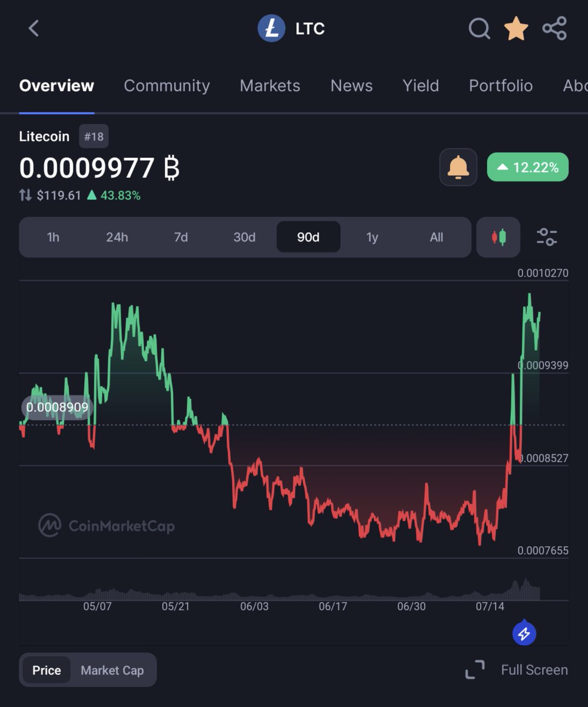Tap the green 12.22% change badge
Image resolution: width=588 pixels, height=707 pixels.
[x=528, y=167]
